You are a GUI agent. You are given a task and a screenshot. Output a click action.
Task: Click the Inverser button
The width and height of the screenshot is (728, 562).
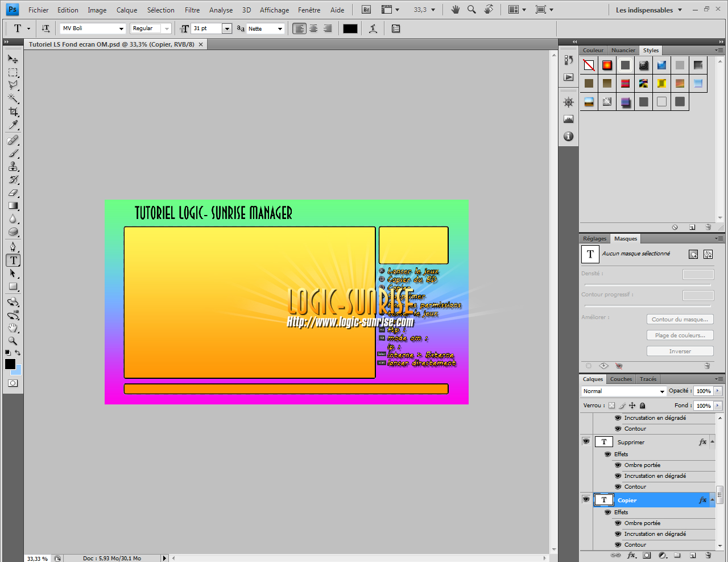[x=680, y=351]
